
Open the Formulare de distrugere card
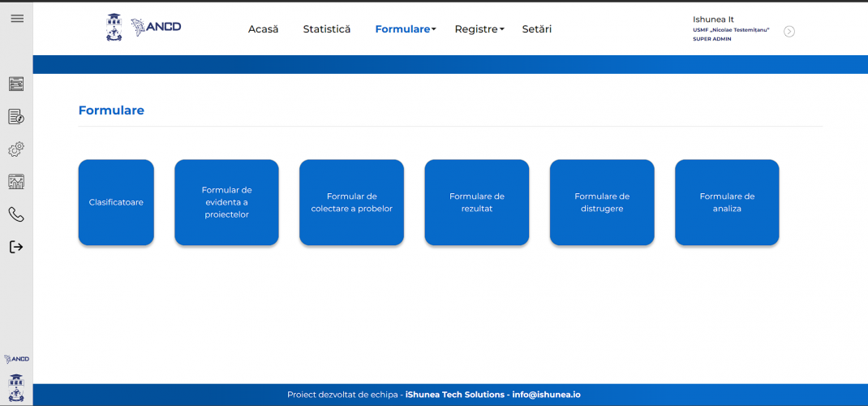pyautogui.click(x=602, y=202)
